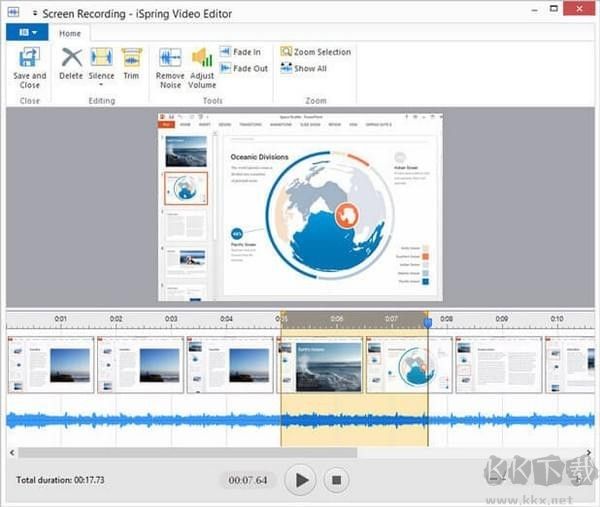Delete the selected timeline segment

71,64
